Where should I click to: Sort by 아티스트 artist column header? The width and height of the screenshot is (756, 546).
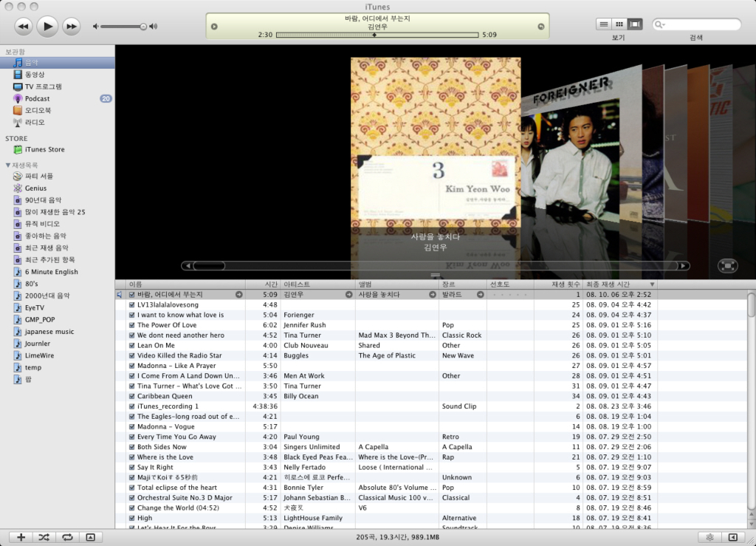(317, 284)
